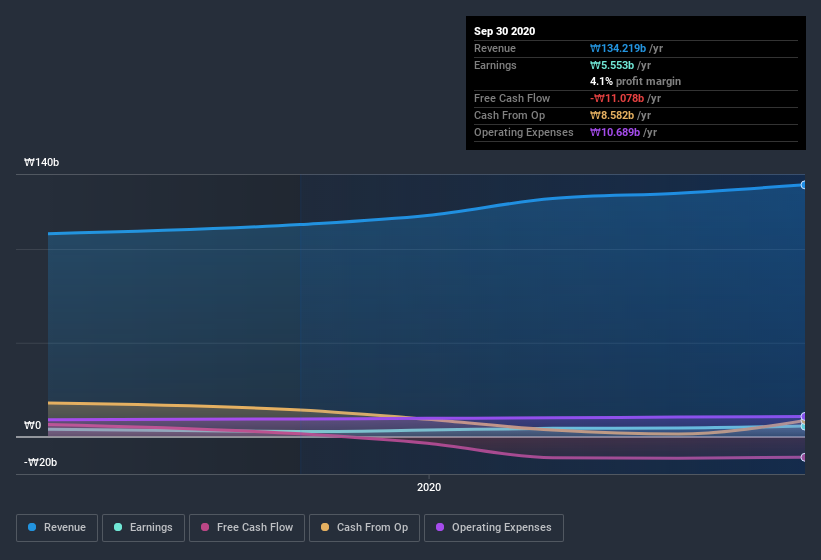821x560 pixels.
Task: Click the 2020 x-axis label
Action: [429, 487]
